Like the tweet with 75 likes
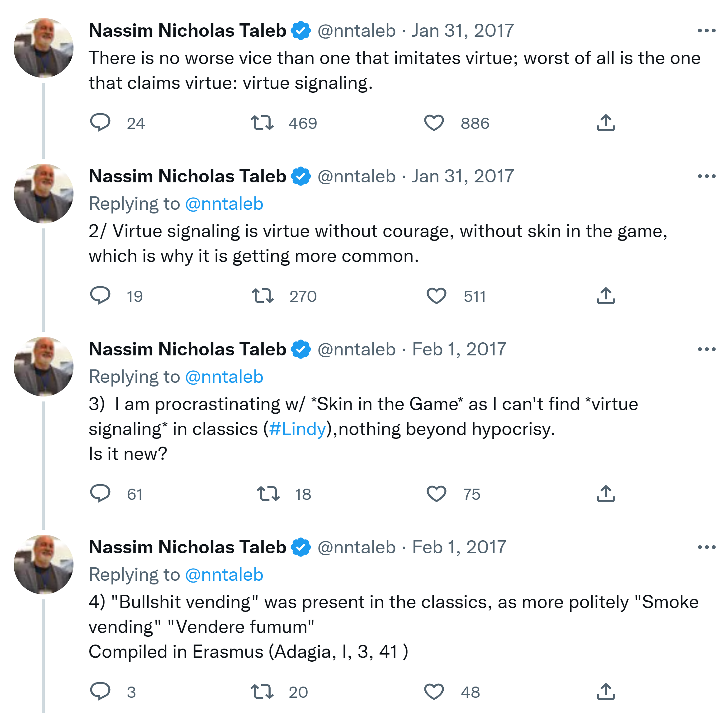 point(436,494)
